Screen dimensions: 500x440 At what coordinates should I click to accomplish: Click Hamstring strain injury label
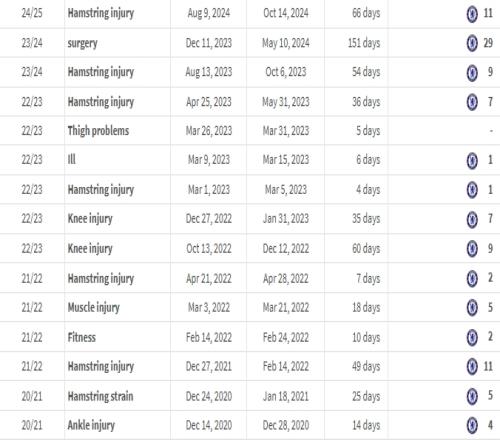click(100, 396)
